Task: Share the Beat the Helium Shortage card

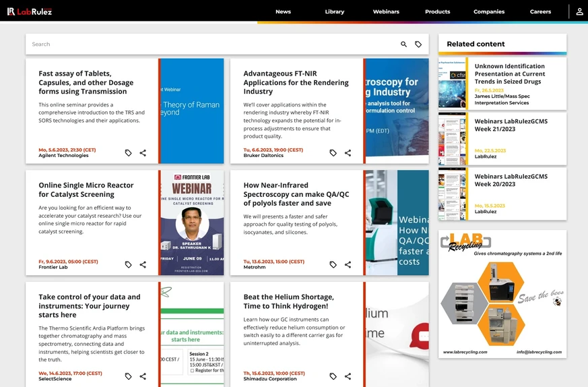Action: (x=348, y=376)
